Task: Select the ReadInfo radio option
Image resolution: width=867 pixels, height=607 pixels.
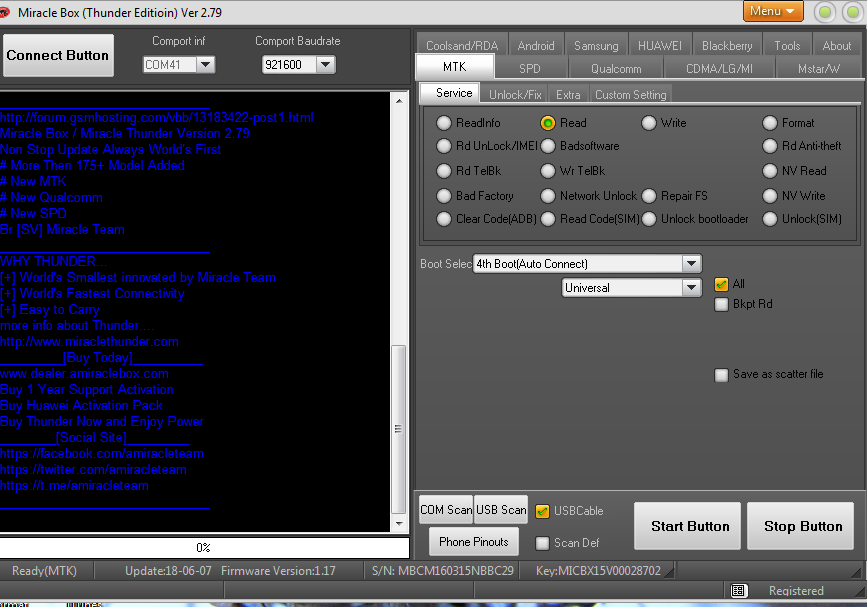Action: click(443, 123)
